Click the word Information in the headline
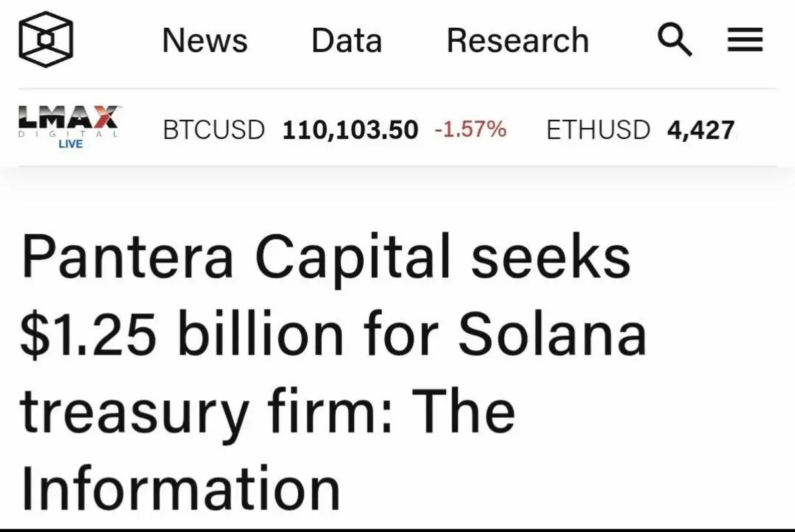This screenshot has width=795, height=532. click(180, 486)
